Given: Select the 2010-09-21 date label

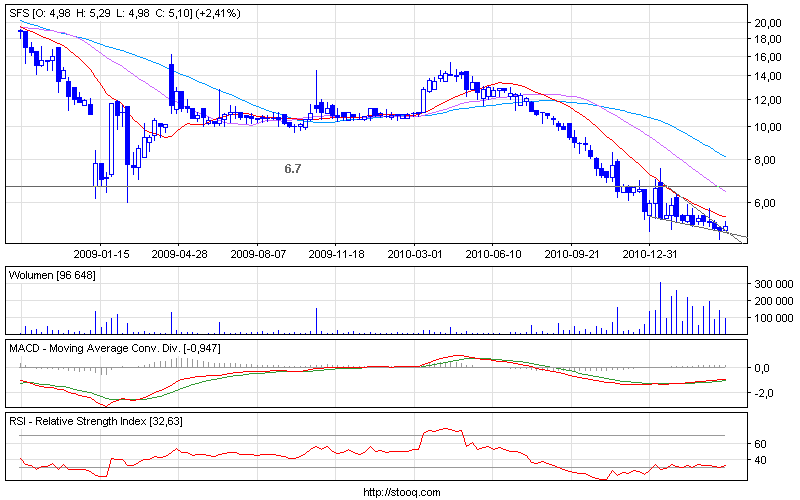Looking at the screenshot, I should pyautogui.click(x=571, y=254).
